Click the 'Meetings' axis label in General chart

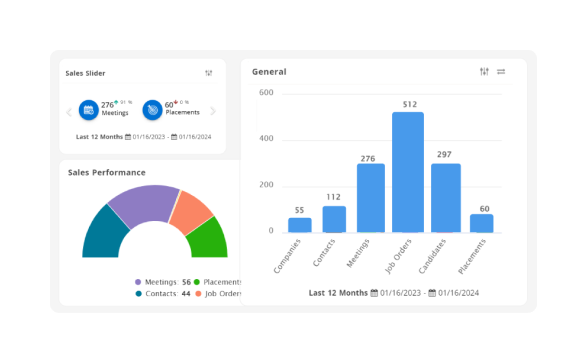coord(358,253)
